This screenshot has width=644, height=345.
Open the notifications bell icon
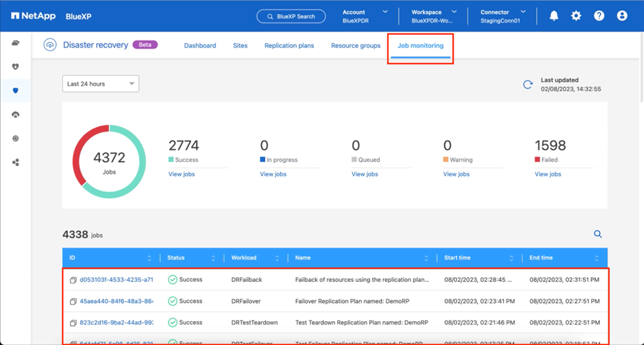click(x=554, y=16)
